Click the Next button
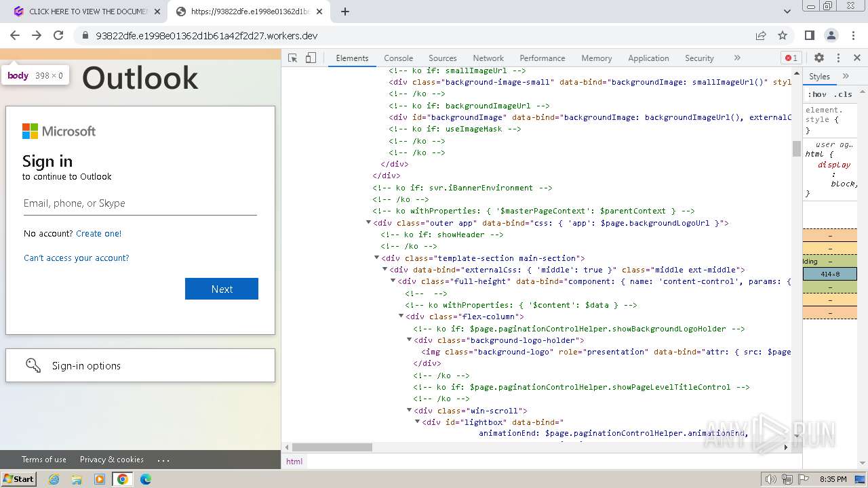868x488 pixels. click(222, 289)
